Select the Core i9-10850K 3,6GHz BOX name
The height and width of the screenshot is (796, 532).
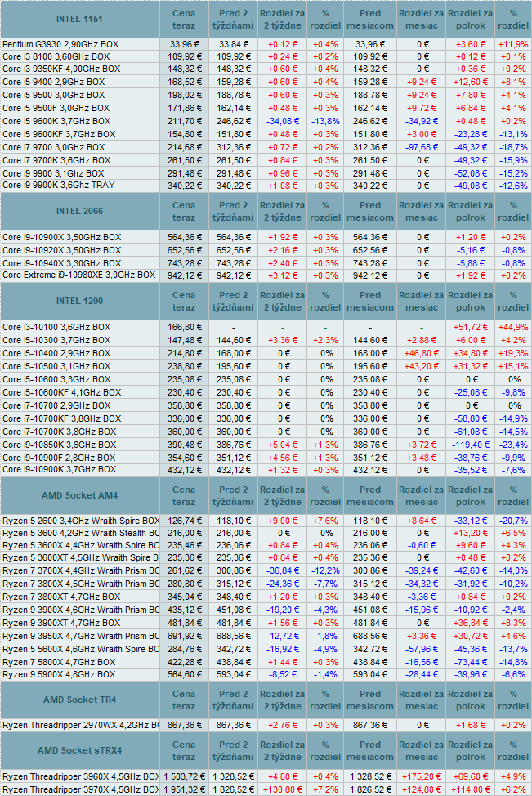pos(59,445)
